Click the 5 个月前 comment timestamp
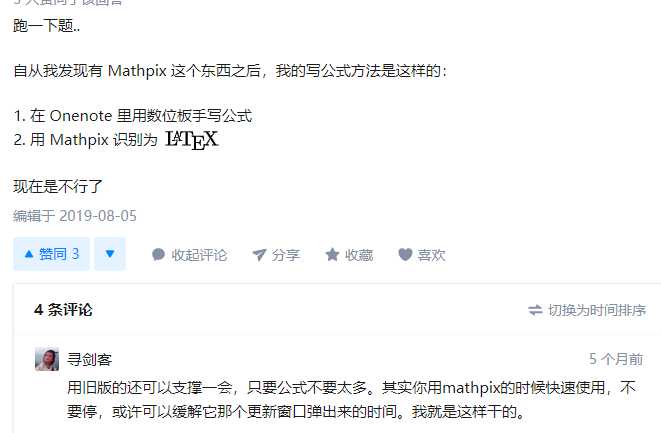 (x=616, y=359)
